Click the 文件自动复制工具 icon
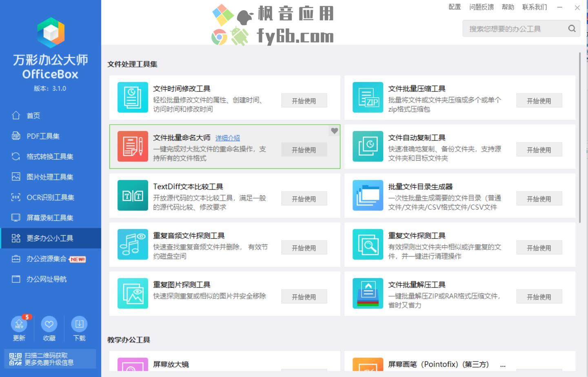Viewport: 588px width, 377px height. [368, 146]
